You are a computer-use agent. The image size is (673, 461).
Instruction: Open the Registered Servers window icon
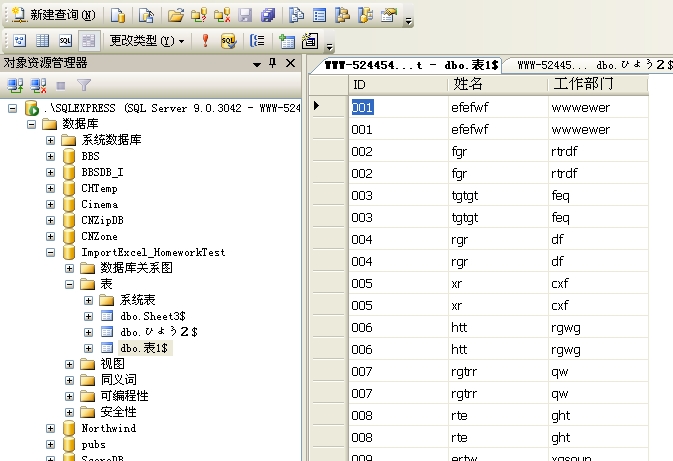[x=296, y=15]
